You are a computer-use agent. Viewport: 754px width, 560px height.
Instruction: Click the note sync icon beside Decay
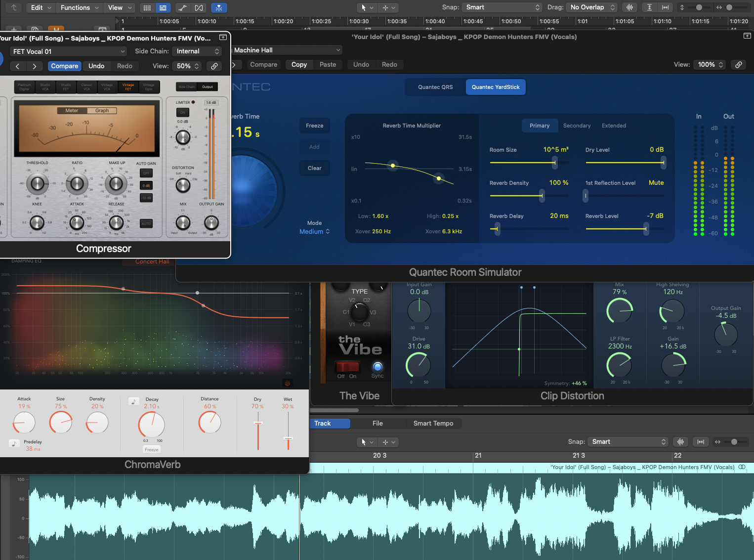tap(133, 401)
